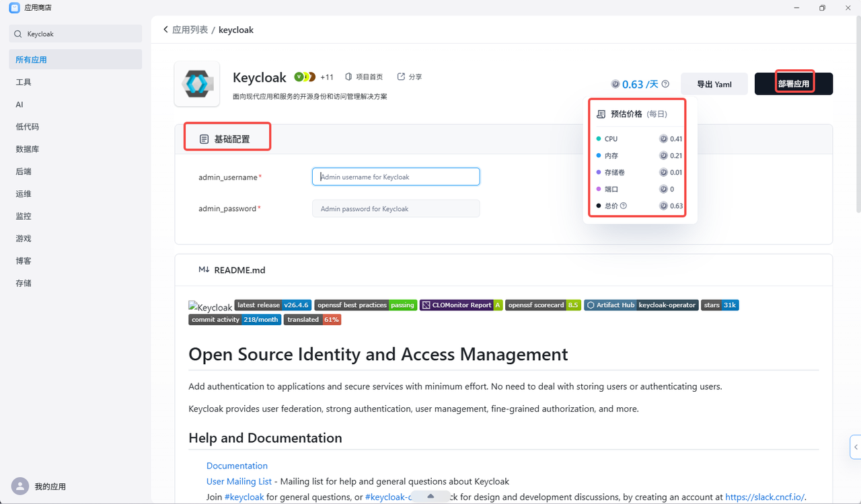Click the 应用列表 breadcrumb text
Screen dimensions: 861x504
click(190, 30)
